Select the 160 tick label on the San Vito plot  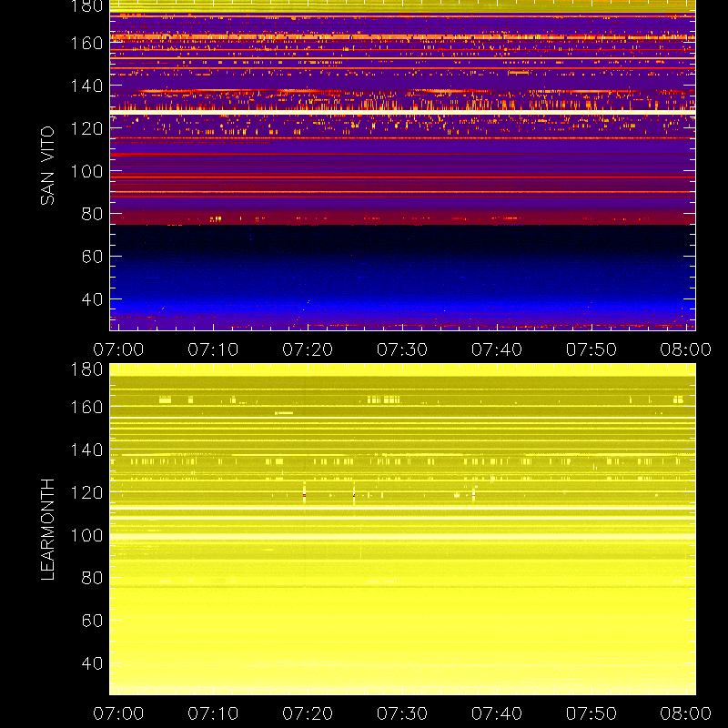(x=86, y=43)
